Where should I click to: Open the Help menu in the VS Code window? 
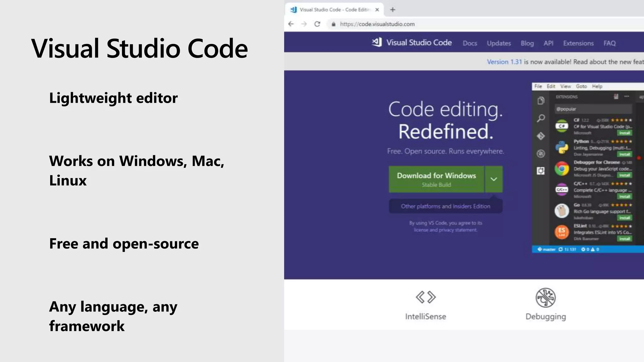coord(597,86)
